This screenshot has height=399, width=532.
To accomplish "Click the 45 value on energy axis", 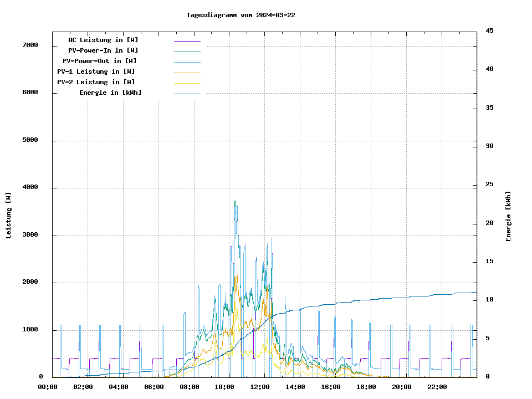I will (x=489, y=30).
